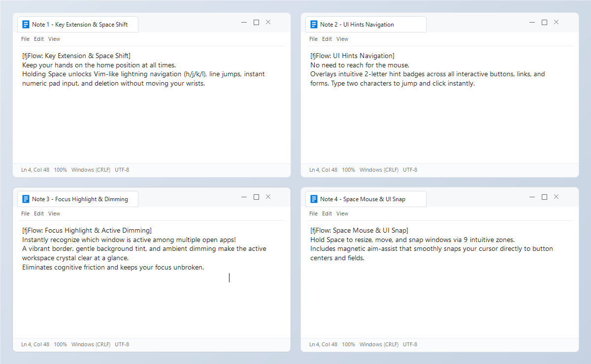Click the heading line [fjFlow: Key Extension & Space Shift]
This screenshot has height=364, width=591.
coord(76,56)
